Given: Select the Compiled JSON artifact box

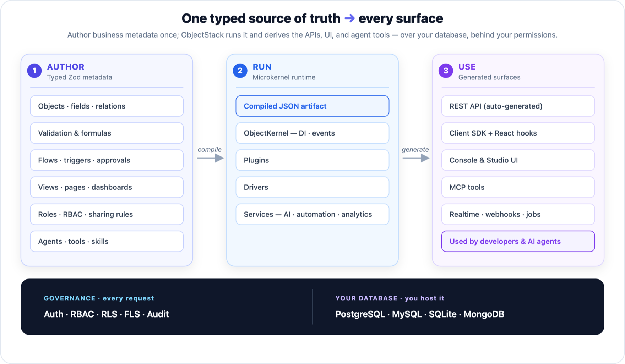Looking at the screenshot, I should click(312, 106).
